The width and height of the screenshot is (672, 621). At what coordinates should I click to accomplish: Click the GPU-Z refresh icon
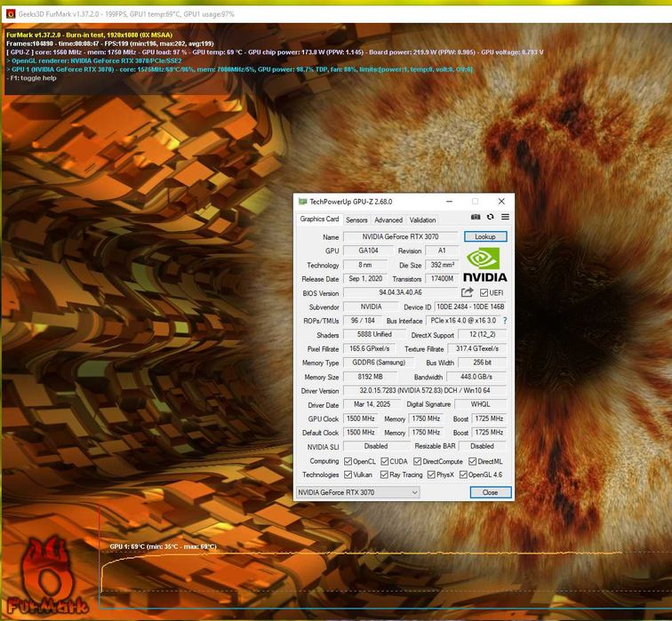[x=491, y=217]
